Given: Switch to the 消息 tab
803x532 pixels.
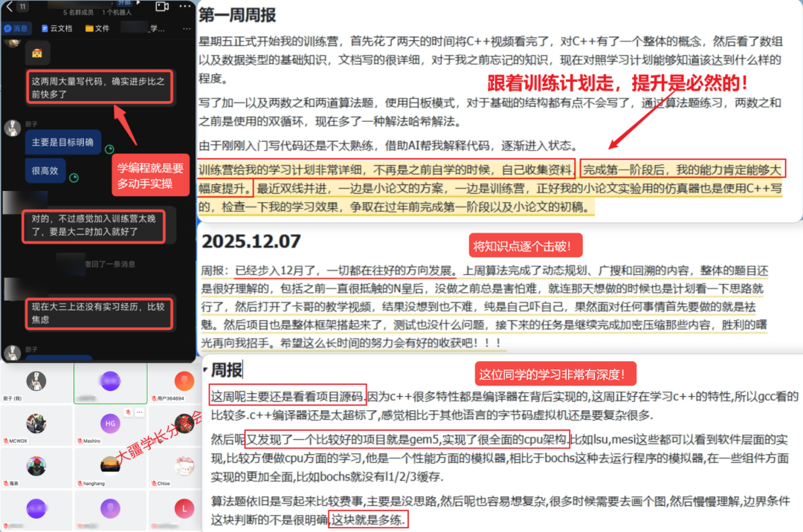Looking at the screenshot, I should [x=16, y=28].
